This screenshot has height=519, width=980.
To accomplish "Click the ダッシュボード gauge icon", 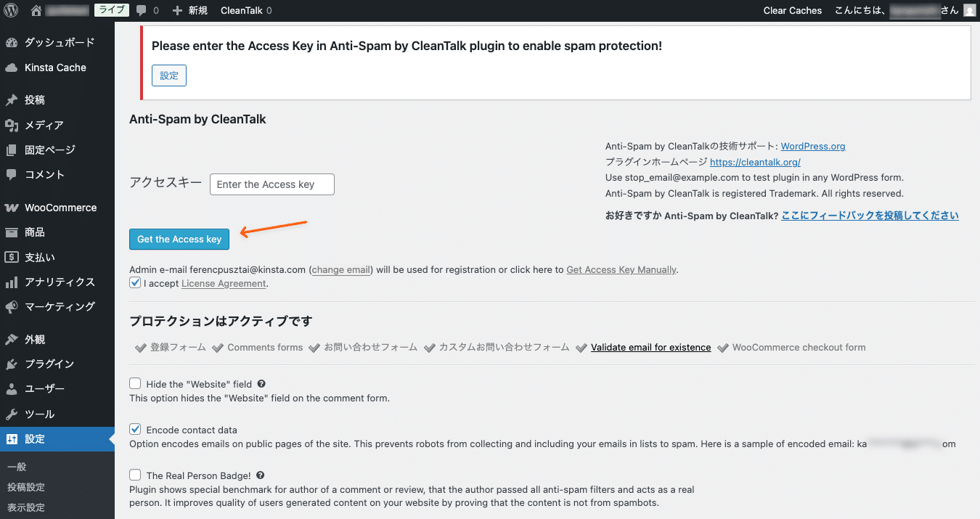I will click(x=14, y=42).
